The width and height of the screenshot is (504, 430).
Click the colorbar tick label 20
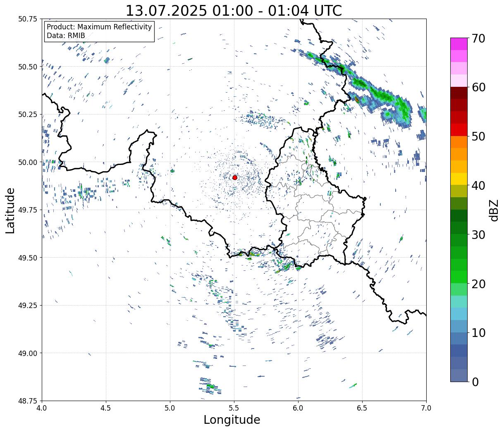[478, 284]
